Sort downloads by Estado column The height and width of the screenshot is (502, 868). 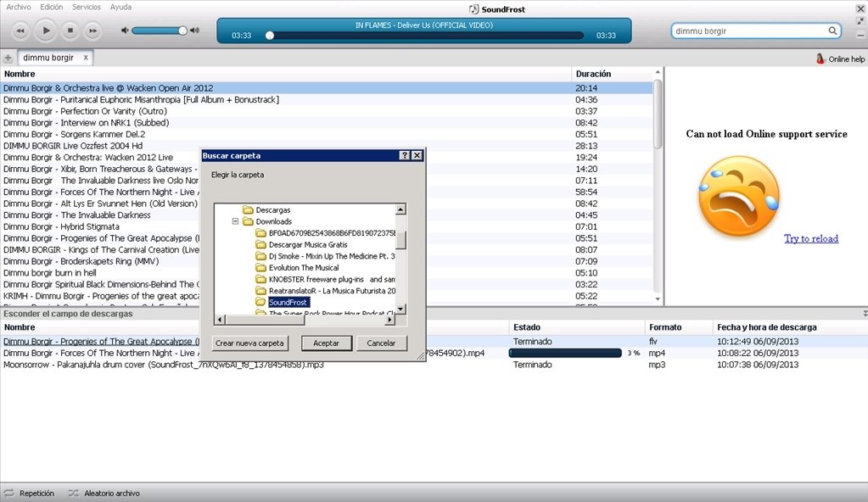point(577,327)
